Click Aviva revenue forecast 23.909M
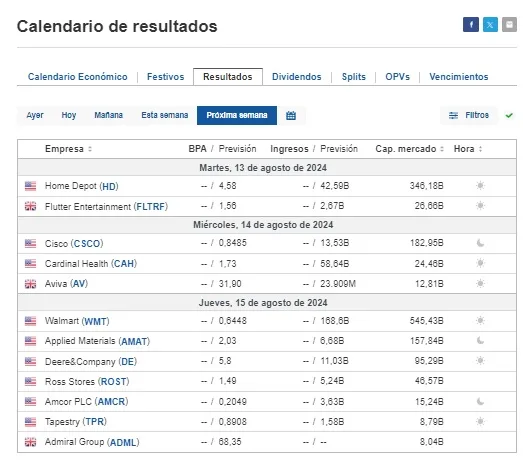The image size is (523, 469). [338, 284]
